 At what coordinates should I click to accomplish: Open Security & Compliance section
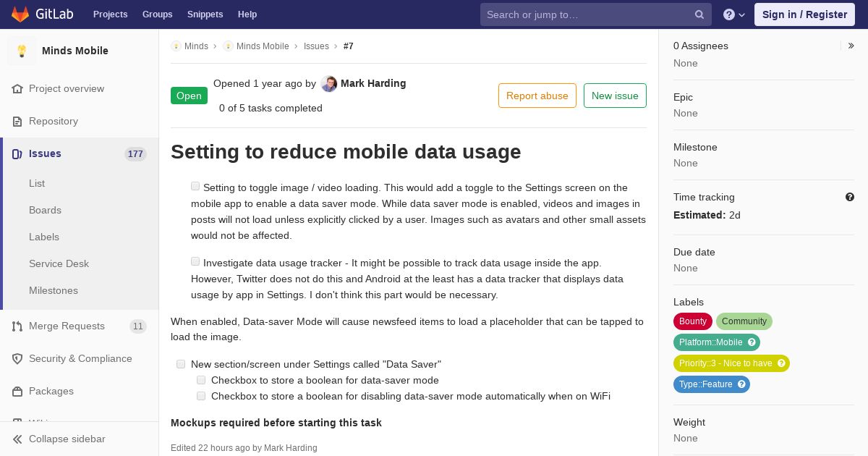[x=80, y=358]
